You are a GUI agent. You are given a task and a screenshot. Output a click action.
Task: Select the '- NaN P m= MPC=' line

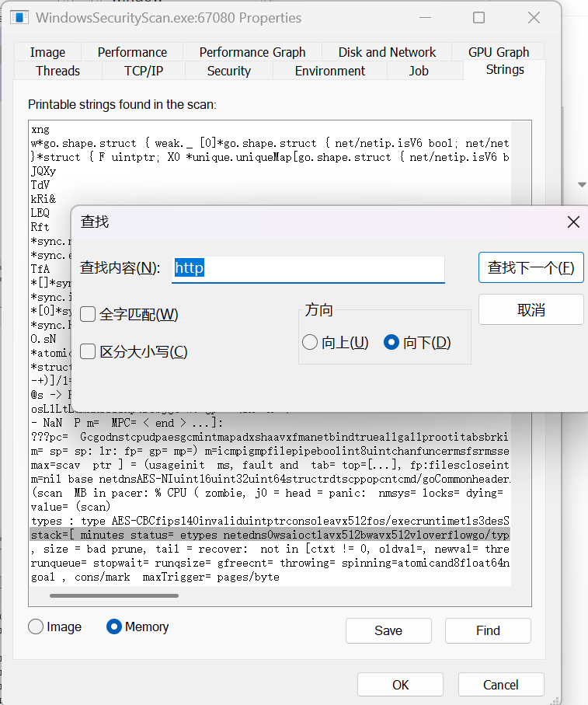coord(127,423)
